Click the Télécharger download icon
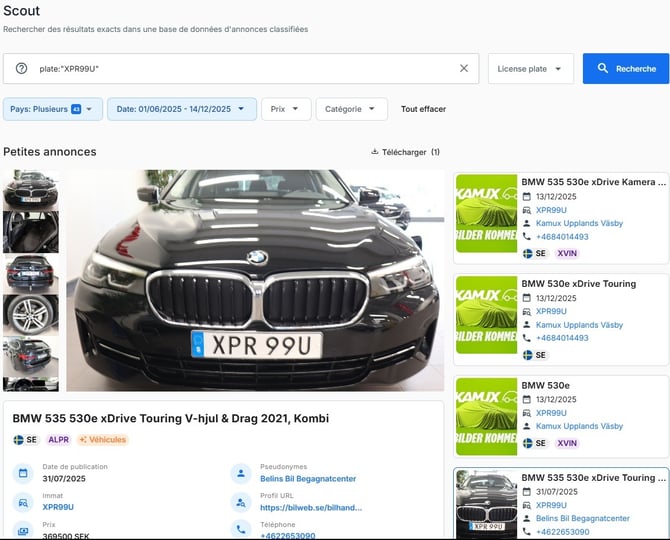The width and height of the screenshot is (670, 540). click(x=375, y=152)
